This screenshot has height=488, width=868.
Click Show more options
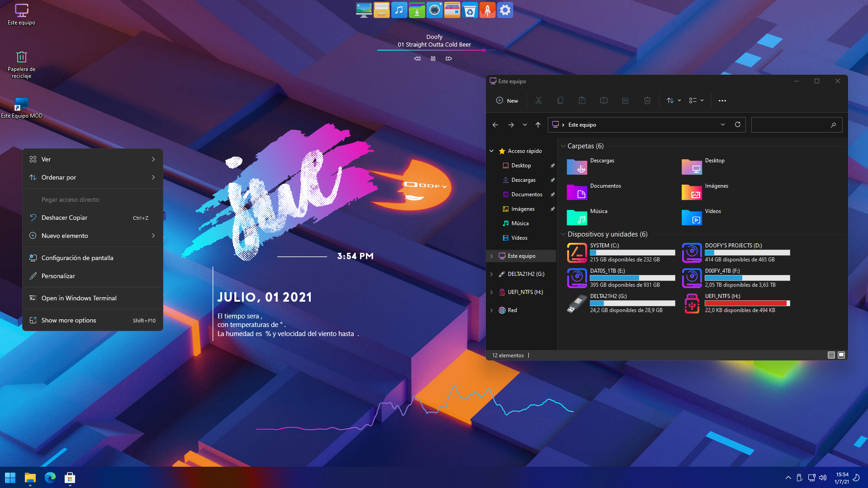[93, 320]
